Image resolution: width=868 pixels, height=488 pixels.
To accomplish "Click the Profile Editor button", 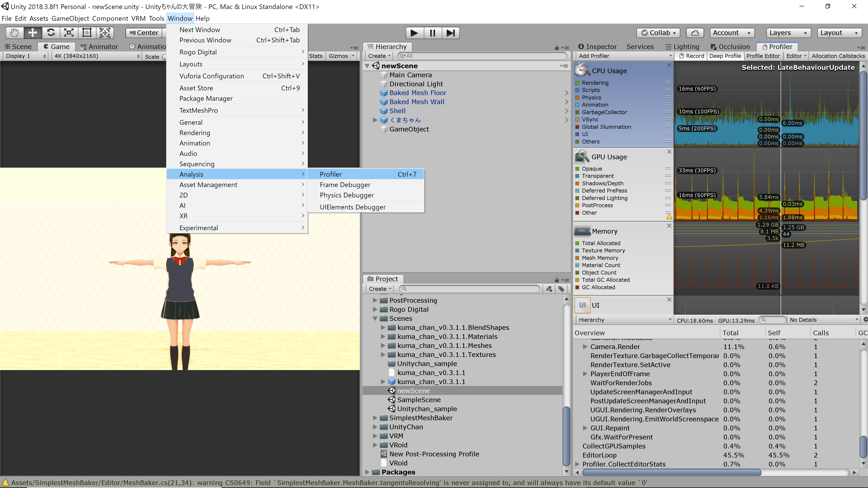I will pyautogui.click(x=763, y=56).
